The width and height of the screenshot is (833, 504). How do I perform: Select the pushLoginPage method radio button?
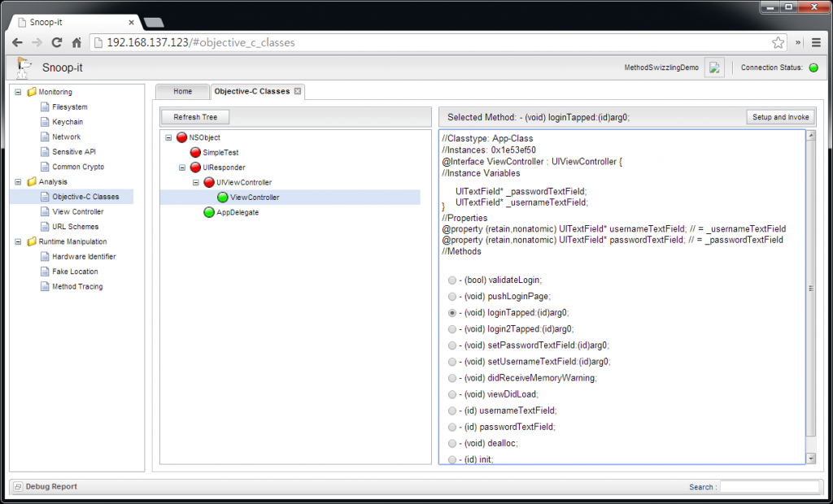click(452, 296)
